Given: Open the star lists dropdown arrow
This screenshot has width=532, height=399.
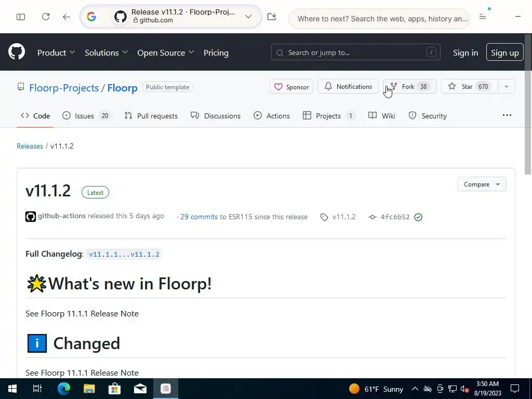Looking at the screenshot, I should (x=507, y=87).
